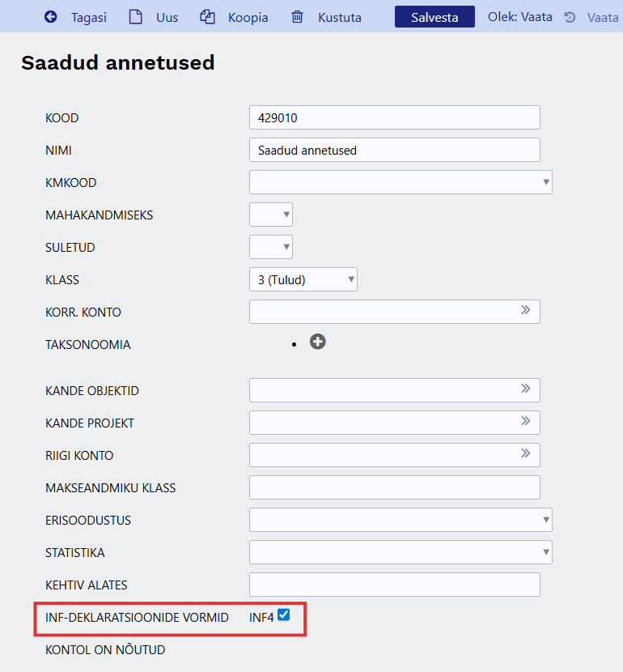Toggle the INF4 checkbox
This screenshot has height=672, width=623.
tap(283, 615)
